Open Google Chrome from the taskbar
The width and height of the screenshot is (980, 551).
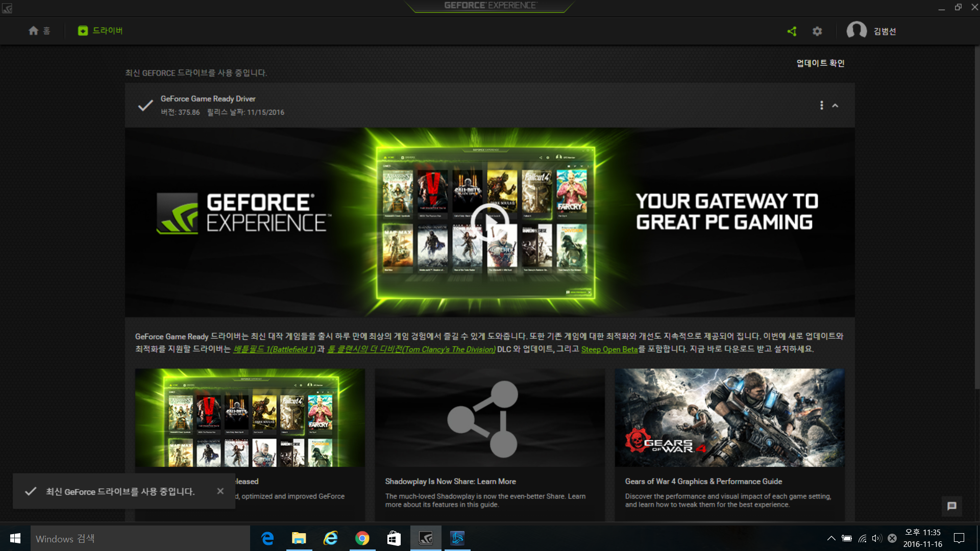pyautogui.click(x=362, y=538)
